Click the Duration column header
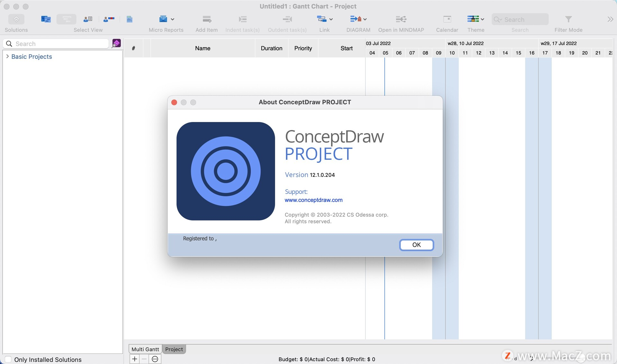 (x=272, y=48)
